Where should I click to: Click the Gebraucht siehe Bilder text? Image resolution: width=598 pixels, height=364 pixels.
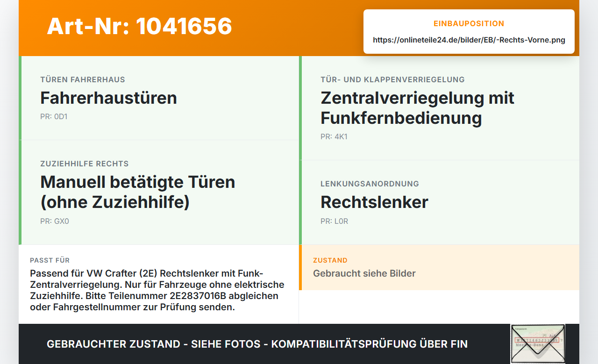(364, 273)
